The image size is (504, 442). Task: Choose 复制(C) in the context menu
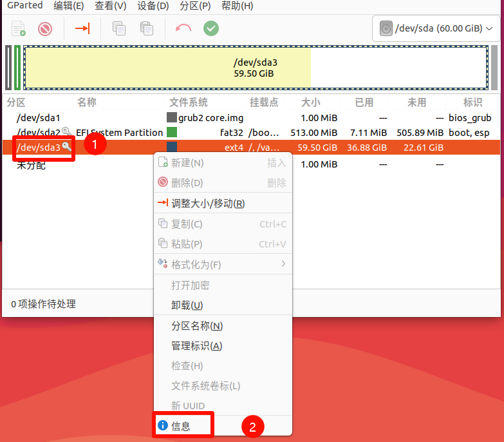[223, 224]
